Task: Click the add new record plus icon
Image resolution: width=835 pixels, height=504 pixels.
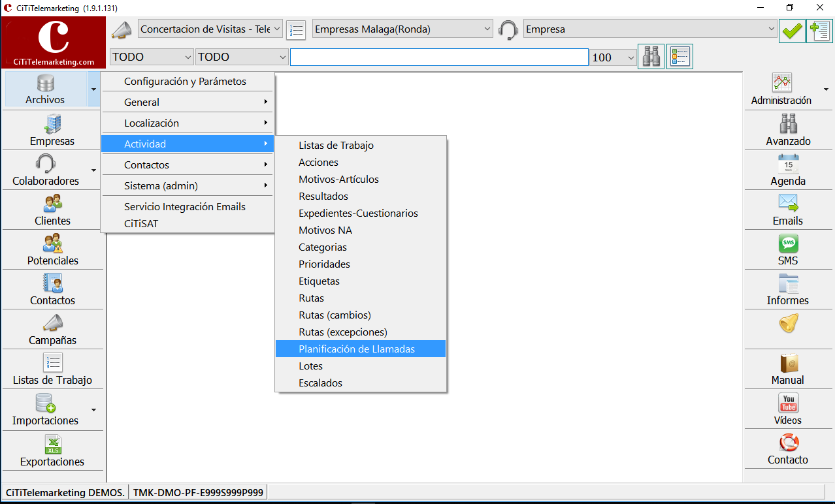Action: 819,31
